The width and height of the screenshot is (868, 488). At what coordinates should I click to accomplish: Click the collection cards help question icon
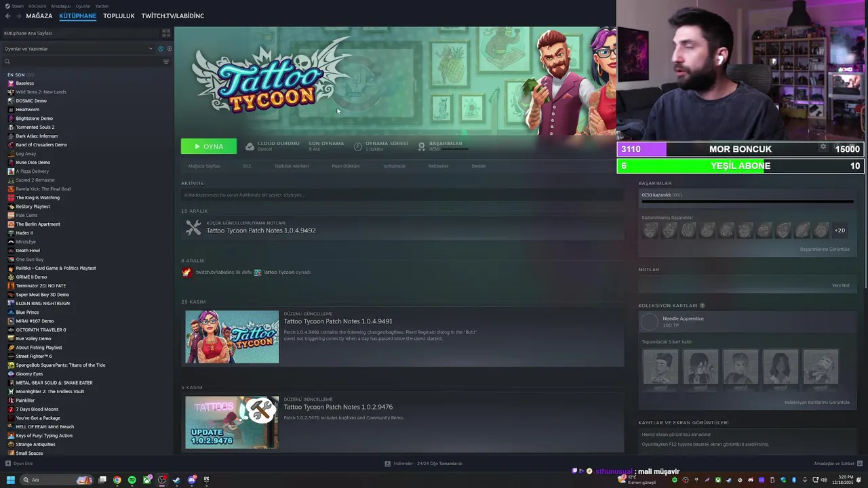point(702,306)
